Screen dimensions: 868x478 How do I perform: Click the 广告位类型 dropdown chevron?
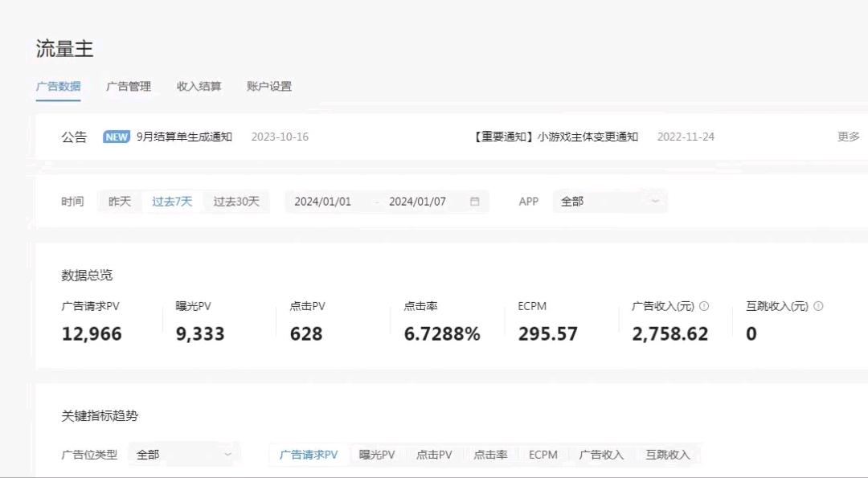227,455
